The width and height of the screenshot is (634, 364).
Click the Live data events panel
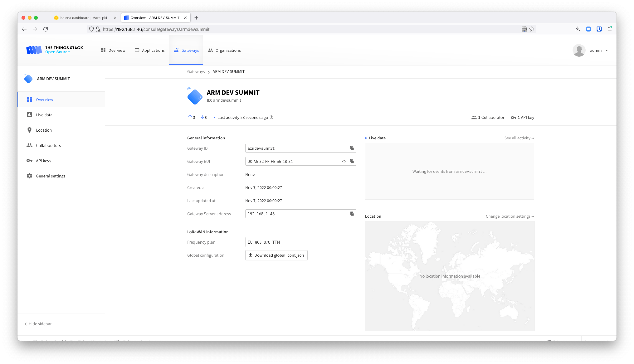[x=449, y=171]
